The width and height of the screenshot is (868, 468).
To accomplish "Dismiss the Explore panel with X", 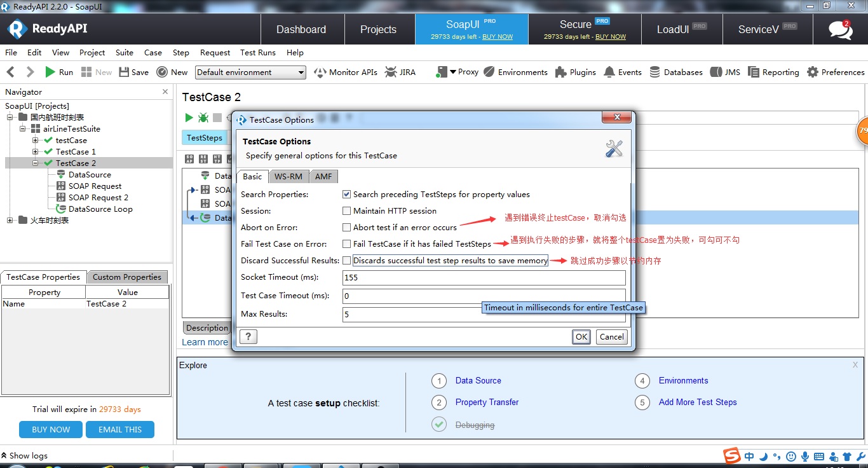I will 855,365.
